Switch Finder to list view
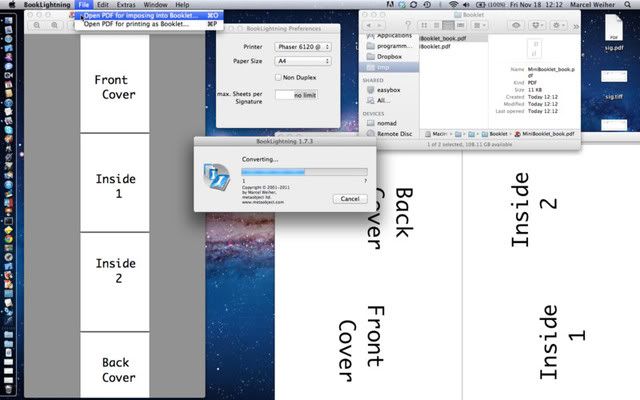The image size is (640, 400). 436,25
